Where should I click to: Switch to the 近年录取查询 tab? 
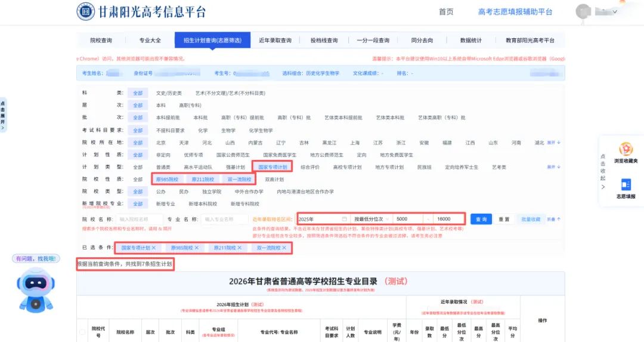(x=275, y=40)
